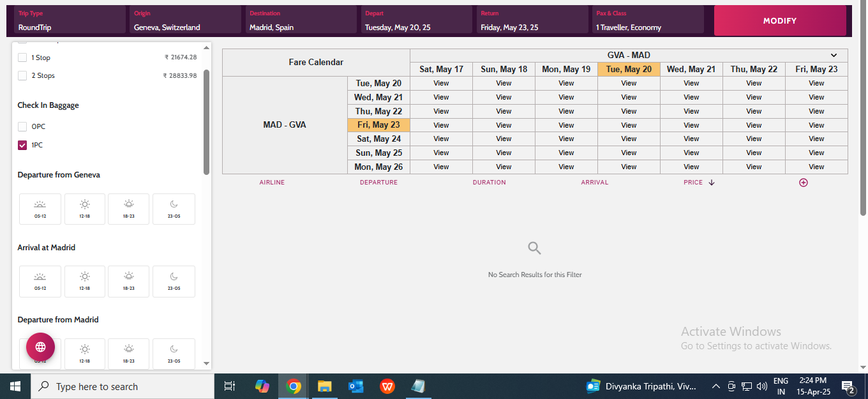Select the 23-05 moon slot under Departure from Madrid
The width and height of the screenshot is (868, 399).
[x=174, y=354]
